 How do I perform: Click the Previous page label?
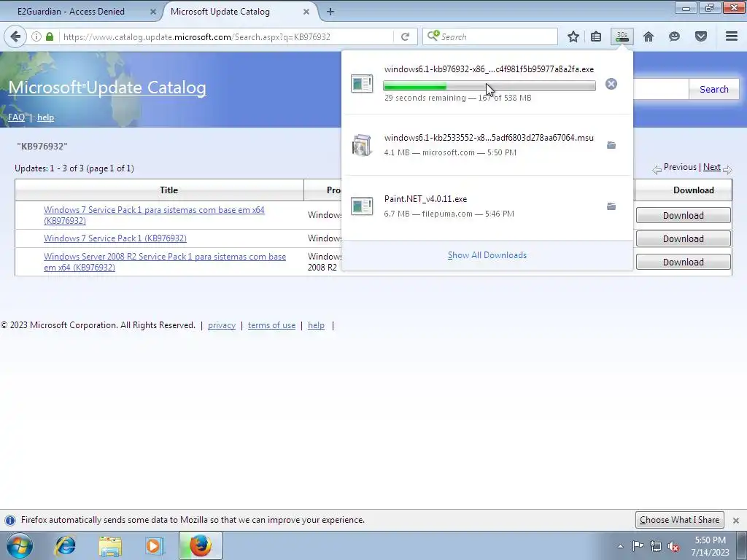pos(680,167)
